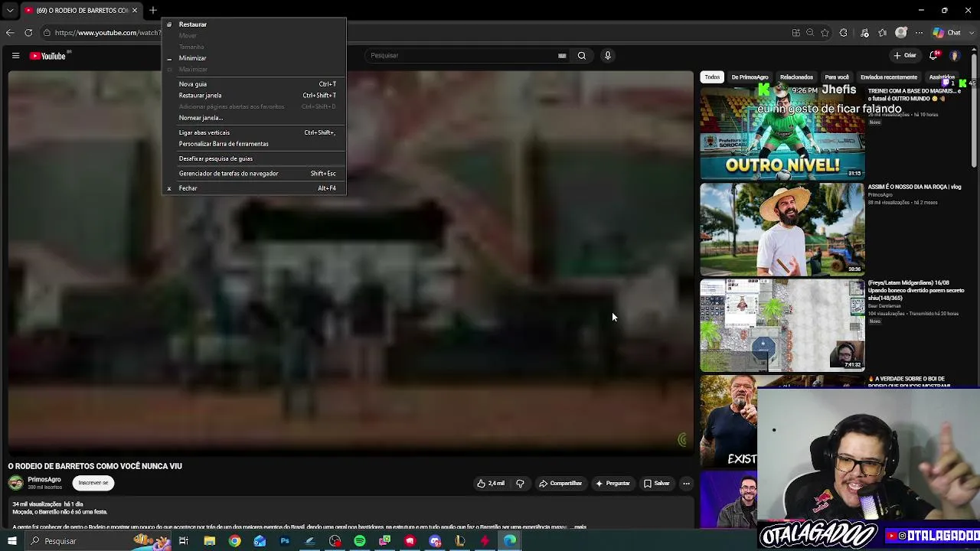
Task: Click the Compartilhar share button
Action: click(x=561, y=484)
